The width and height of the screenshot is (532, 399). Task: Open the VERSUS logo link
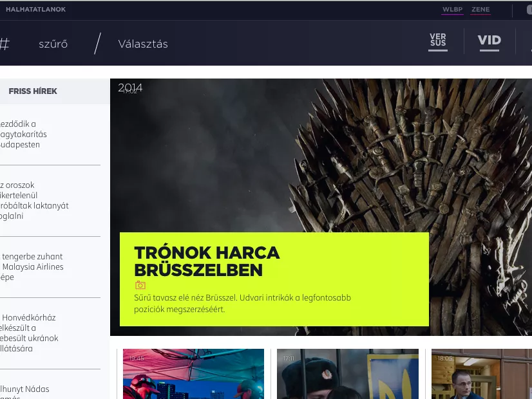point(438,41)
